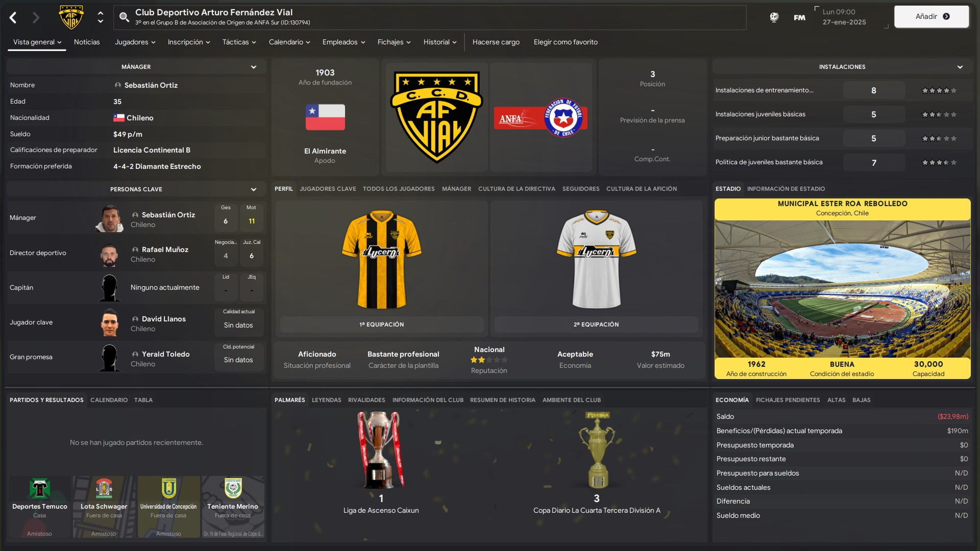Image resolution: width=980 pixels, height=551 pixels.
Task: Click Rafael Muñoz portrait
Action: tap(109, 254)
